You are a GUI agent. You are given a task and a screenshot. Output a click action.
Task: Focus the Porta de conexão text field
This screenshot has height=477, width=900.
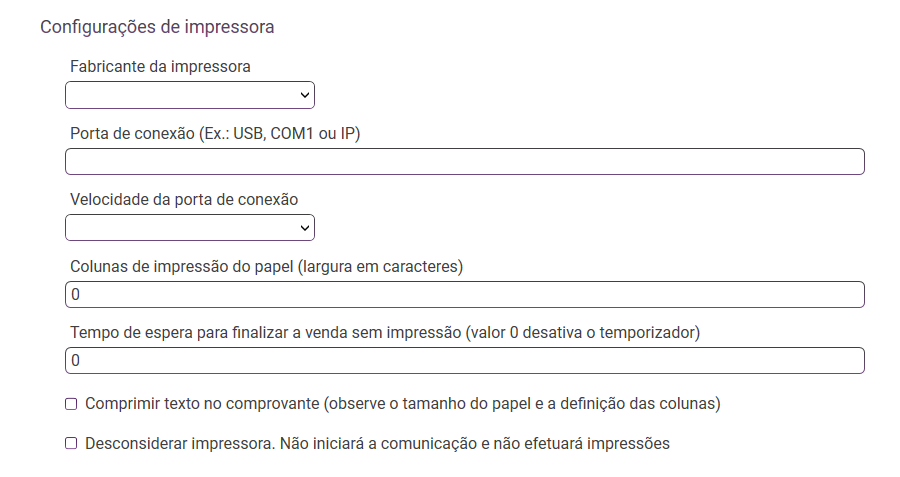tap(464, 162)
